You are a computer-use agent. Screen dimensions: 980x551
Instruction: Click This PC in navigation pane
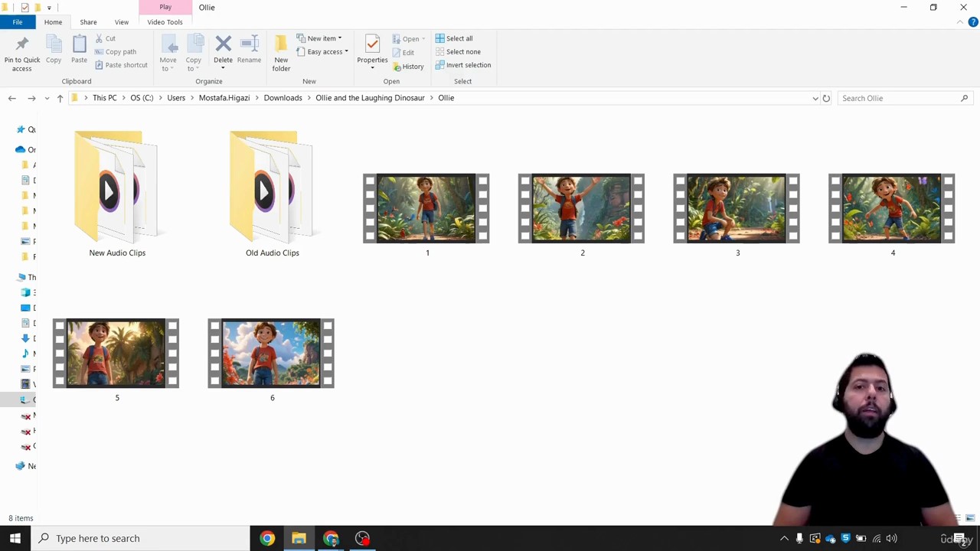click(x=27, y=277)
